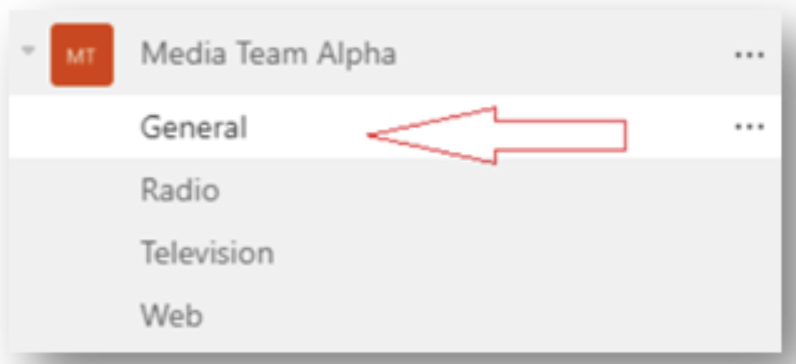
Task: Open more options for Media Team Alpha
Action: point(749,55)
